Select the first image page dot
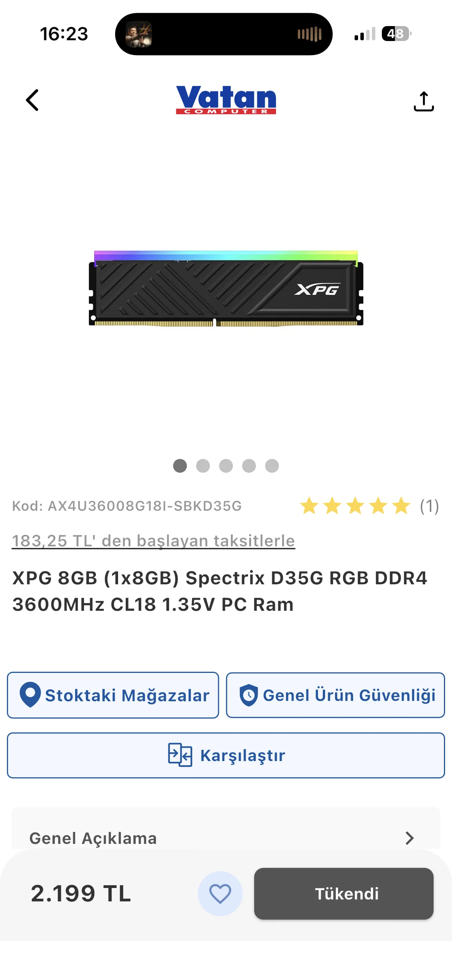Screen dimensions: 452x980 pos(180,466)
